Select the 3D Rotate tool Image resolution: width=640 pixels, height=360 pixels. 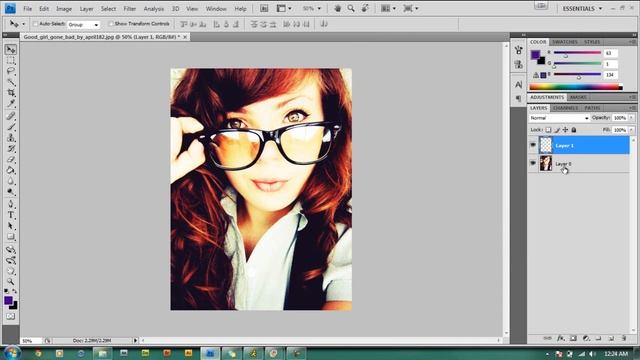(11, 249)
